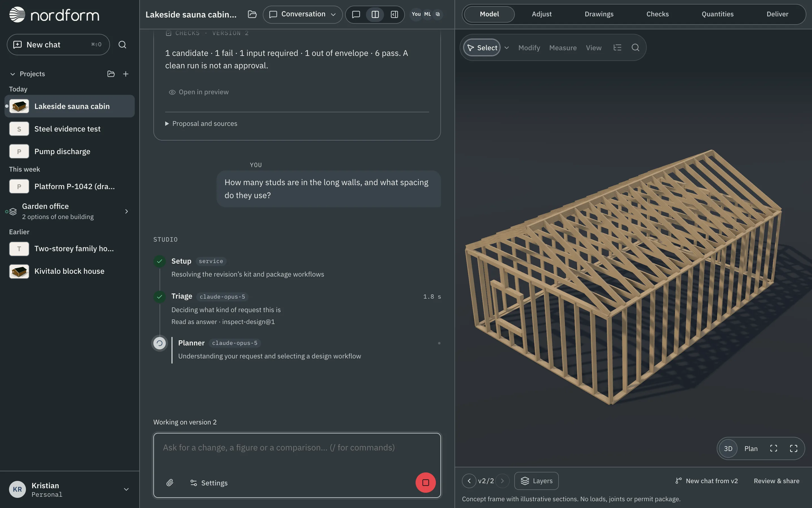The image size is (812, 508).
Task: Open the Checks tab
Action: tap(657, 14)
